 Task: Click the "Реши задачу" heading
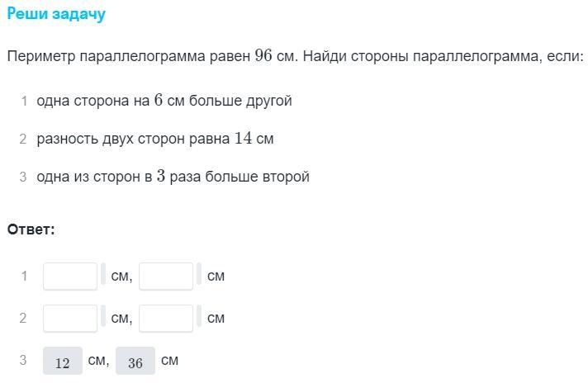click(56, 15)
